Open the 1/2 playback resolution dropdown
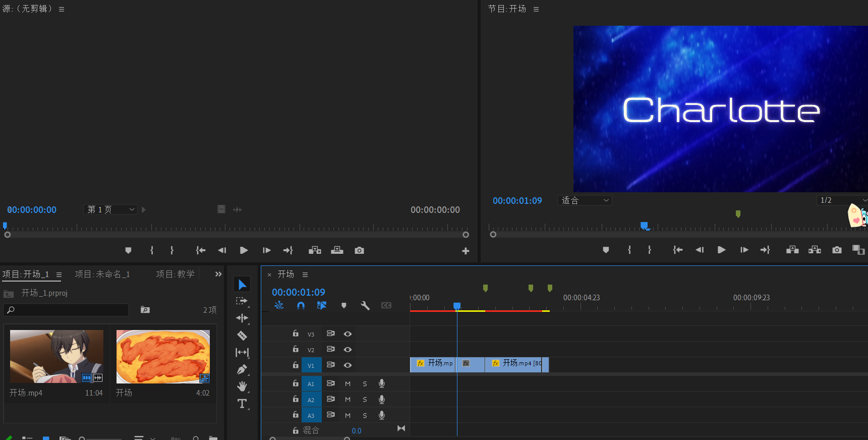The height and width of the screenshot is (440, 868). tap(842, 200)
